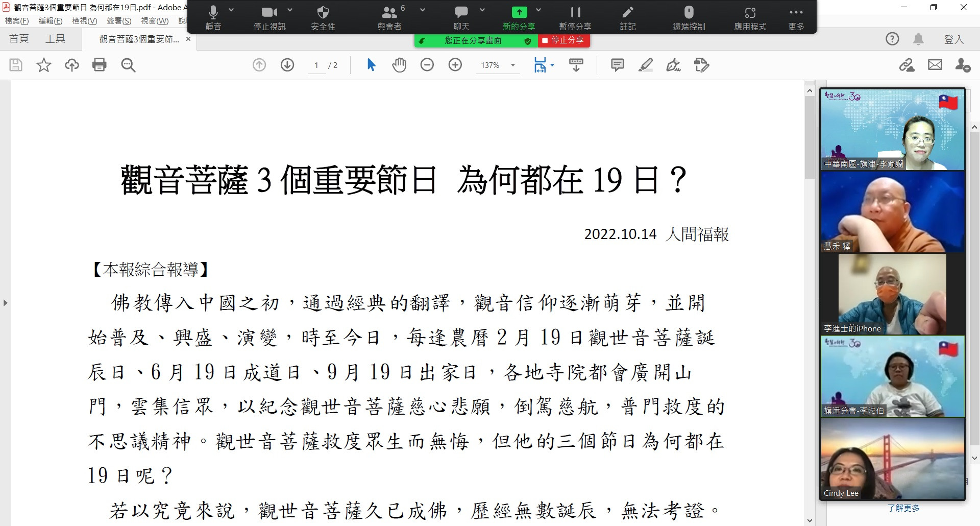Click the red 停止分享 stop share button
Viewport: 980px width, 526px height.
tap(563, 40)
